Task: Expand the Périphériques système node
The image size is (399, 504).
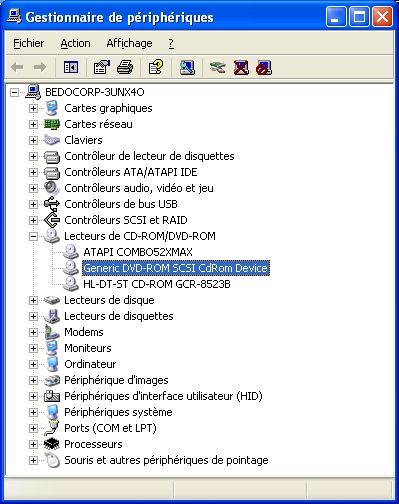Action: pyautogui.click(x=33, y=412)
